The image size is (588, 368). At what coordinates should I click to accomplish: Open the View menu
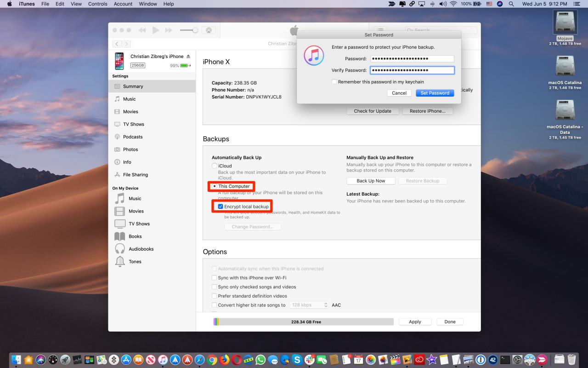click(76, 4)
